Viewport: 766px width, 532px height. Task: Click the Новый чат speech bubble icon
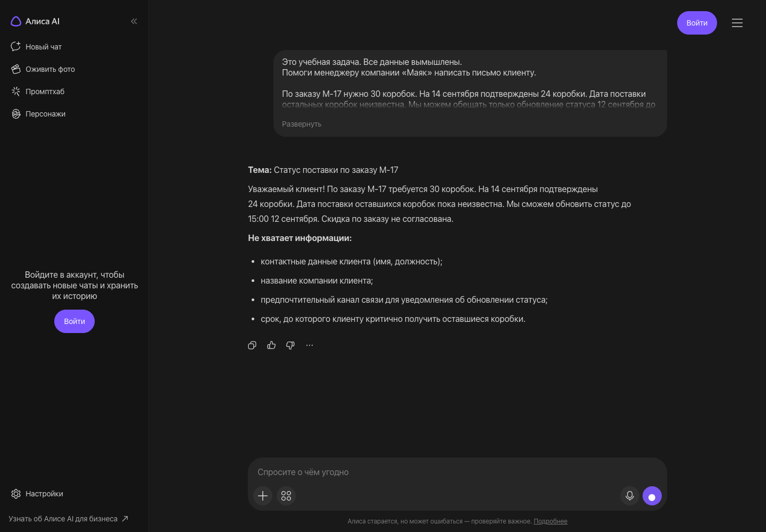point(16,47)
